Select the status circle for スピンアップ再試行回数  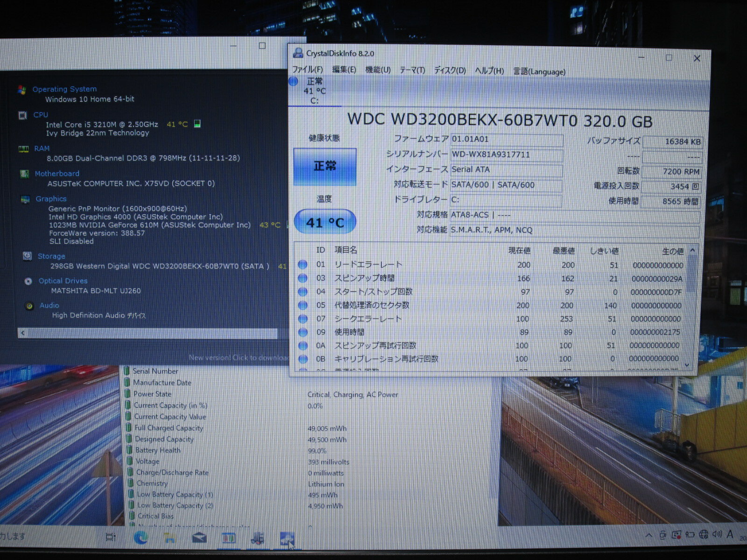tap(303, 346)
